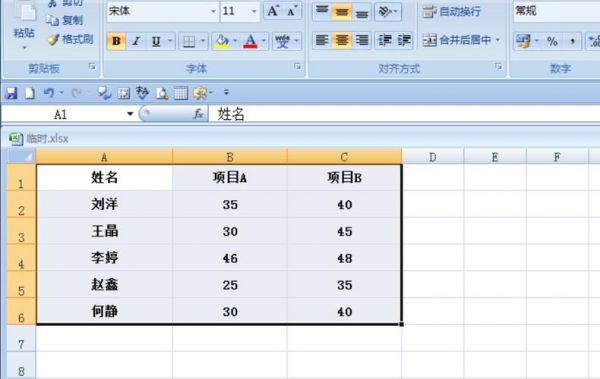Select row 7 header
The width and height of the screenshot is (600, 379).
click(x=21, y=339)
